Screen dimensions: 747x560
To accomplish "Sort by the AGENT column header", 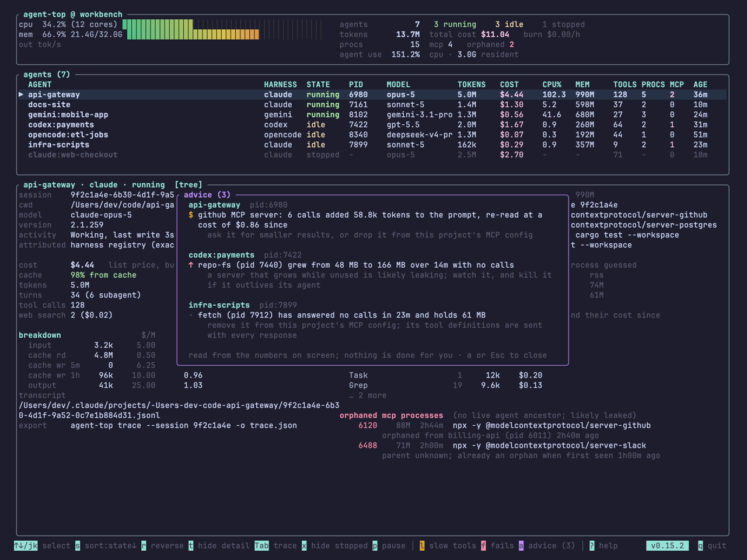I will [40, 85].
